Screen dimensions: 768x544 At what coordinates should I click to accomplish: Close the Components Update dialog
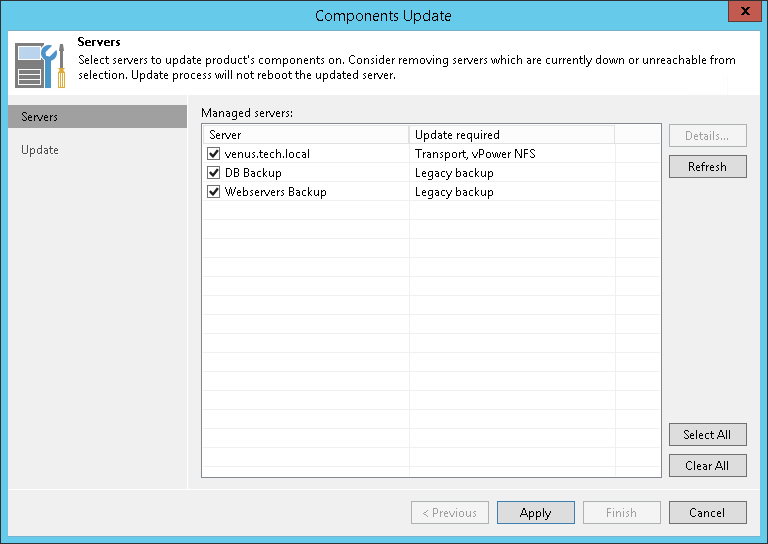744,11
